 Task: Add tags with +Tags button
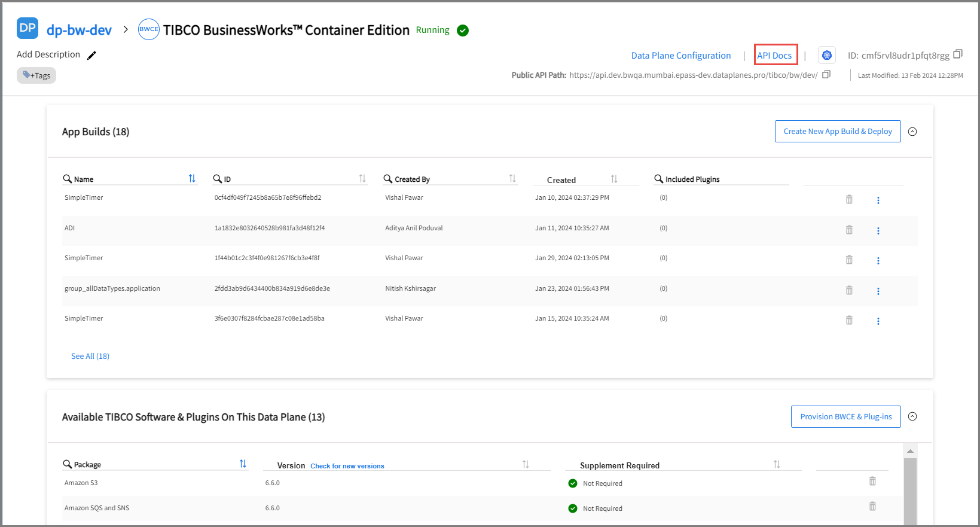tap(36, 75)
